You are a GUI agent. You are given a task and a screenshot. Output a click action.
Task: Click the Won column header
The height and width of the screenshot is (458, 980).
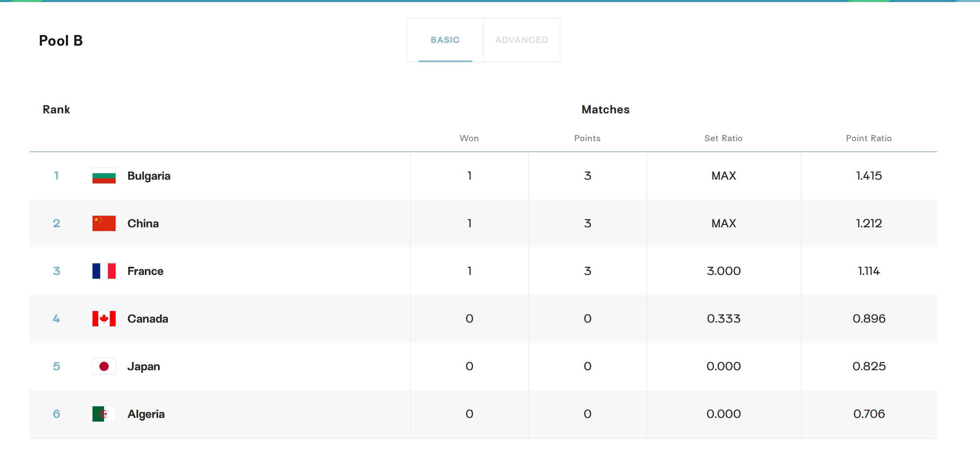point(469,138)
